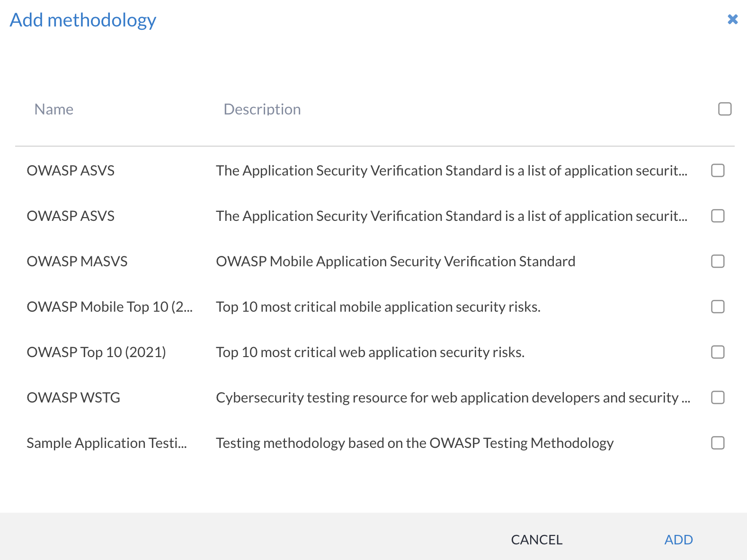
Task: Tick the Sample Application Testing checkbox
Action: (718, 443)
